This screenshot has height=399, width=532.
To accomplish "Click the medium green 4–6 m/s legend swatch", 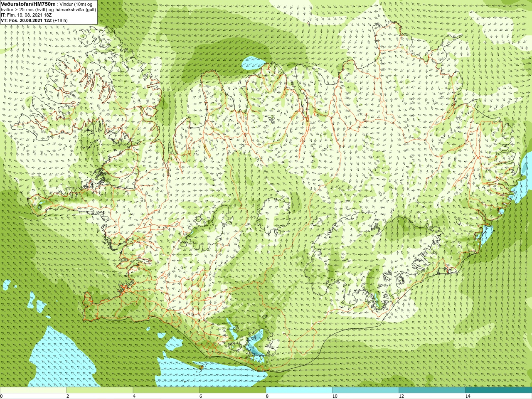I will 166,390.
